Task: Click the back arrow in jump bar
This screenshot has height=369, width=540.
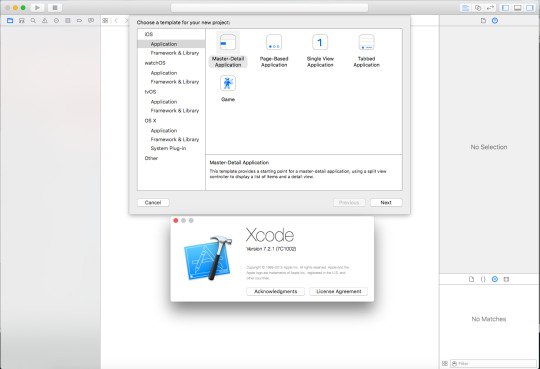Action: point(116,21)
